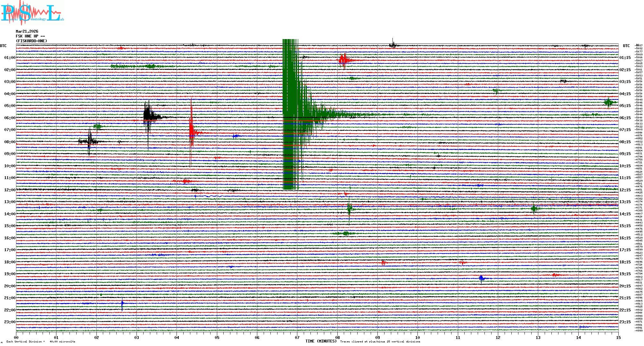Screen dimensions: 644x346
Task: Click the red seismic burst near 01:00 row
Action: tap(344, 60)
